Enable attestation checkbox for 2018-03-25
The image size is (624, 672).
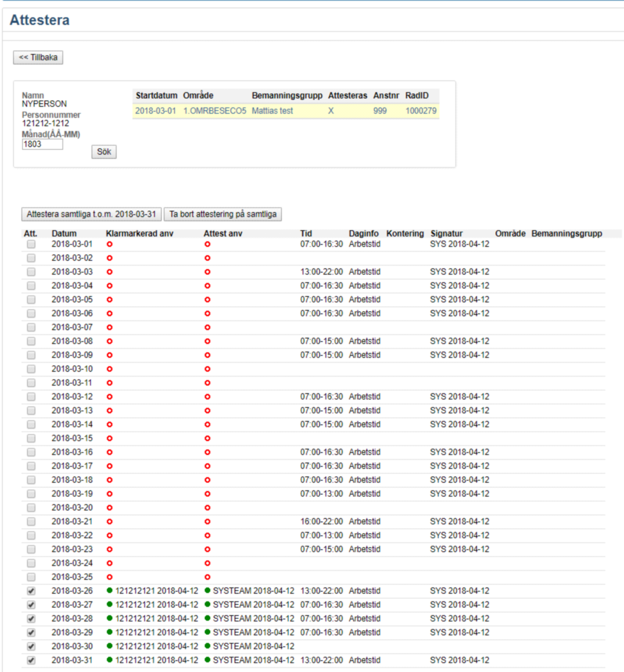(31, 577)
